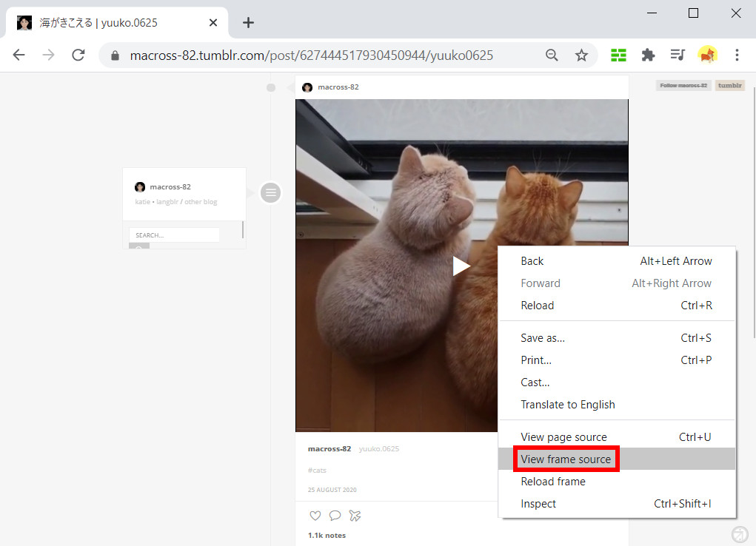Reload the page using the toolbar refresh icon

(x=78, y=55)
